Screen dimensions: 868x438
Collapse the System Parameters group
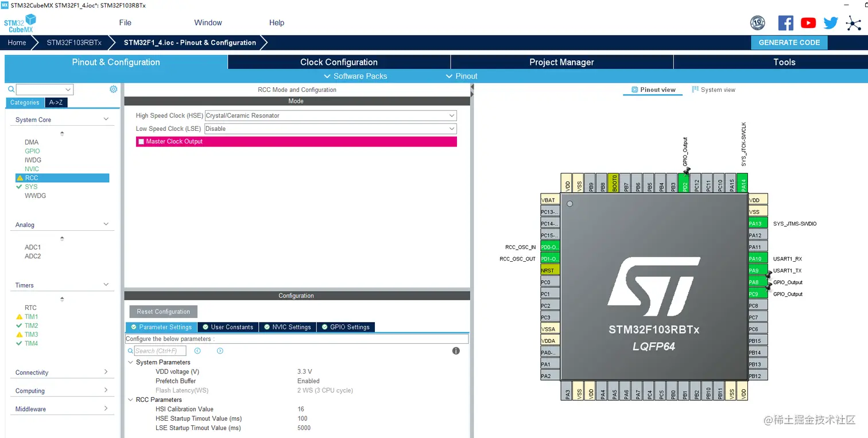click(130, 362)
